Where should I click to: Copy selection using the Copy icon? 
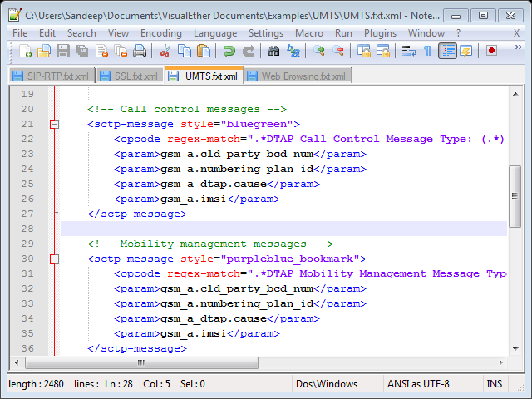185,51
